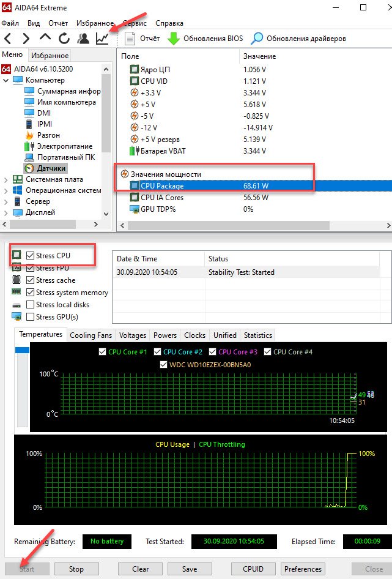Collapse the Компьютер tree node
Image resolution: width=392 pixels, height=579 pixels.
(6, 80)
